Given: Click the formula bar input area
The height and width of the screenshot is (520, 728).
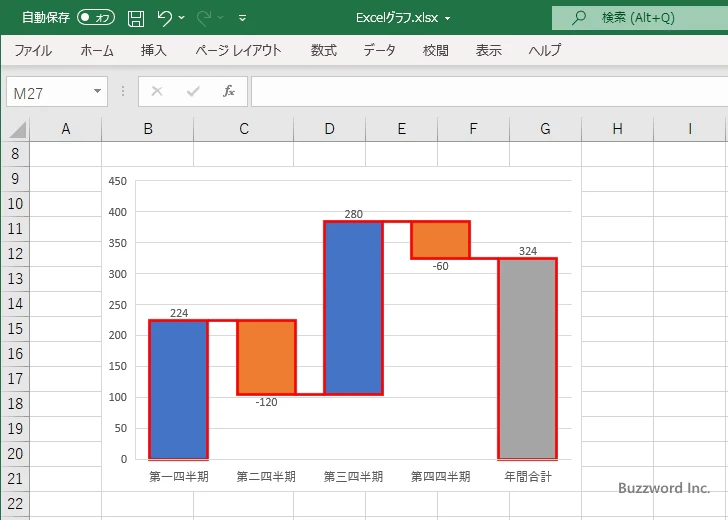Looking at the screenshot, I should (x=489, y=92).
